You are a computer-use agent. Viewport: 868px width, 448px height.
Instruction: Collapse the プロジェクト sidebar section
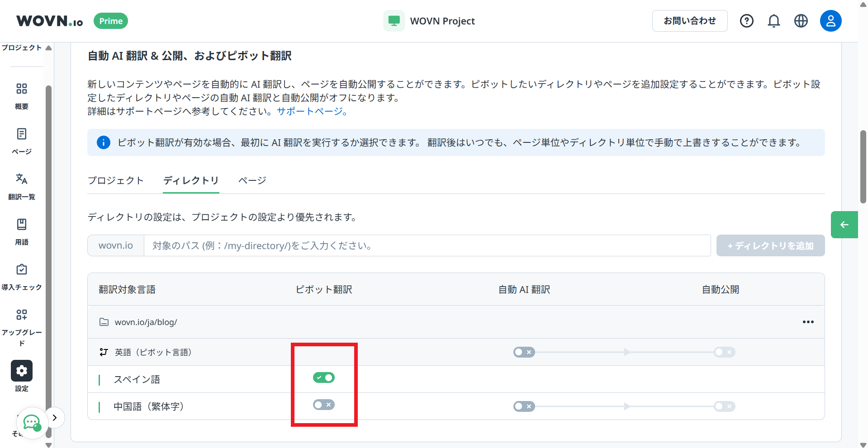[48, 48]
